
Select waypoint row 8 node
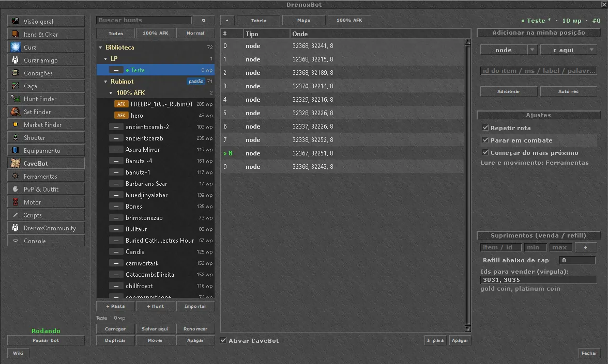(x=342, y=153)
